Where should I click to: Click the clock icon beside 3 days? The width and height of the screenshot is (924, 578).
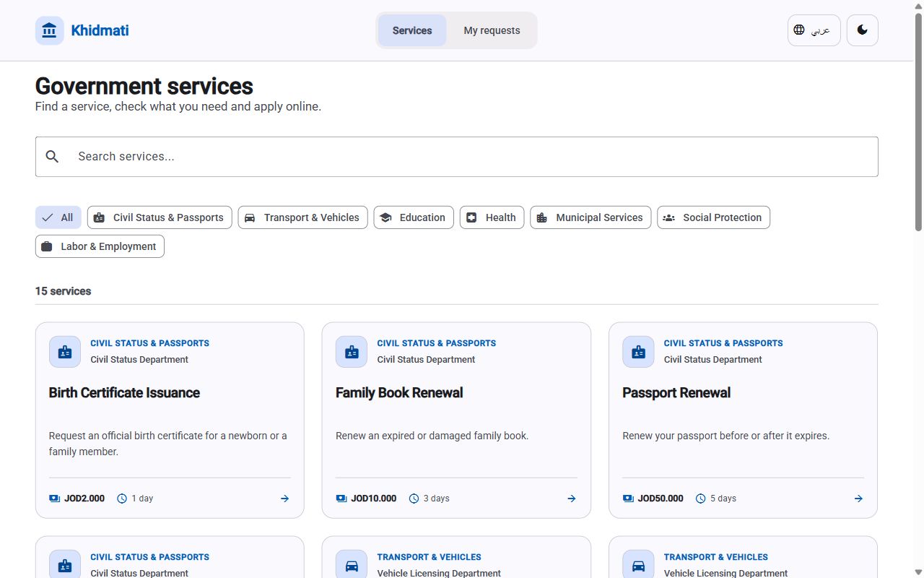click(414, 499)
